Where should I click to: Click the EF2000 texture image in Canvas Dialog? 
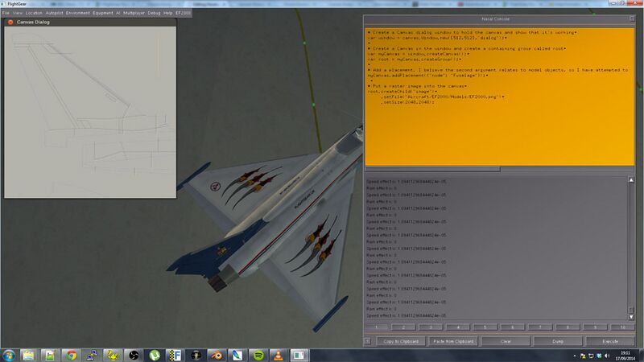(x=90, y=112)
